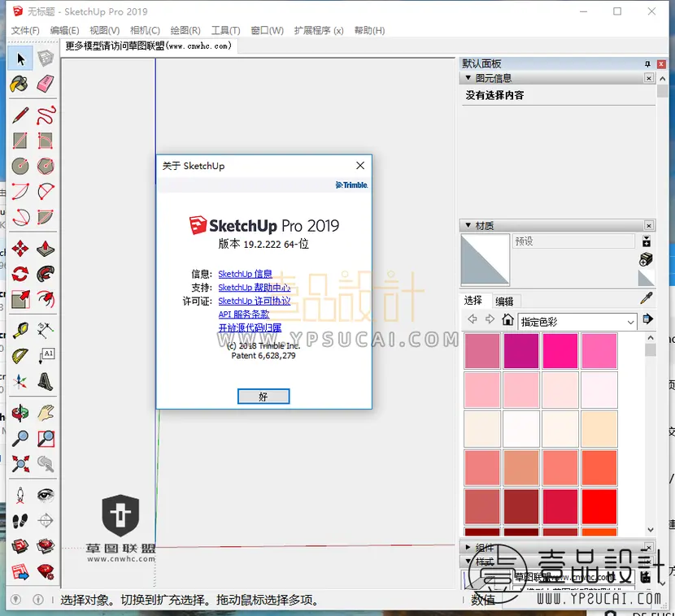Screen dimensions: 675x616
Task: Choose the 3D Text tool
Action: 46,381
